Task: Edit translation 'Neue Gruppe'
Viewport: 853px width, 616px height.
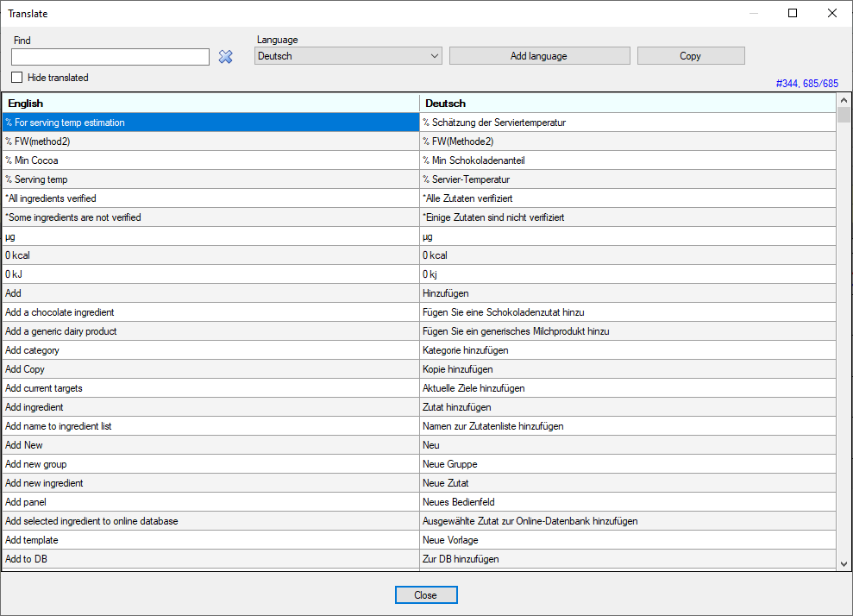Action: tap(628, 464)
